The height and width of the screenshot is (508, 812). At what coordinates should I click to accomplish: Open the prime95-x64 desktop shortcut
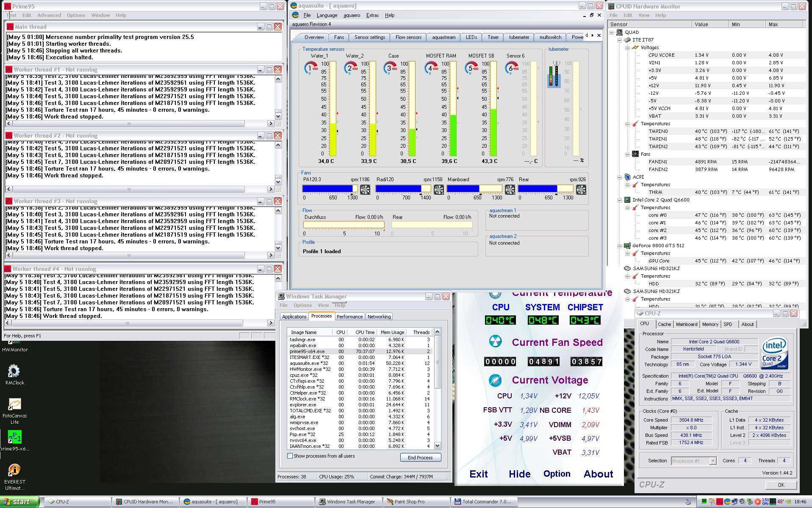(x=14, y=441)
